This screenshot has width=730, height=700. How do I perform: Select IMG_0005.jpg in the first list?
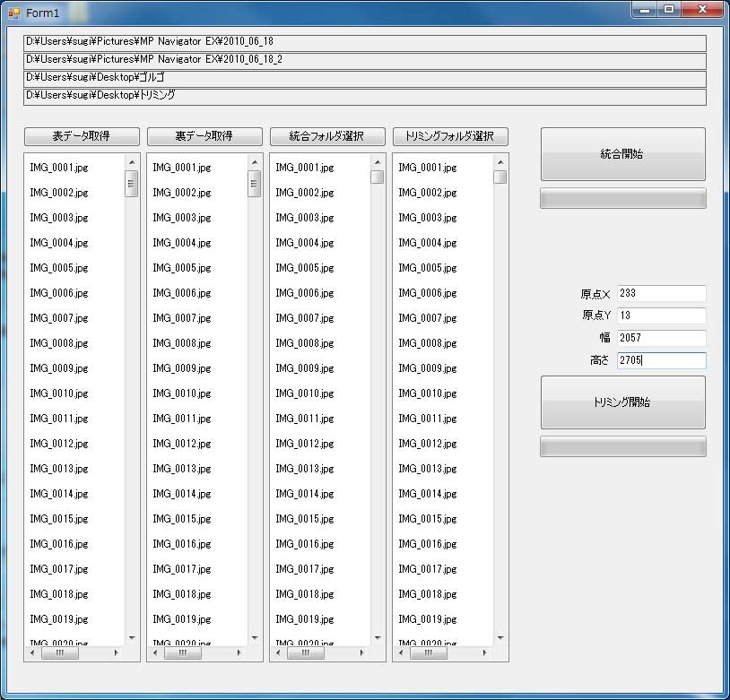pyautogui.click(x=59, y=268)
